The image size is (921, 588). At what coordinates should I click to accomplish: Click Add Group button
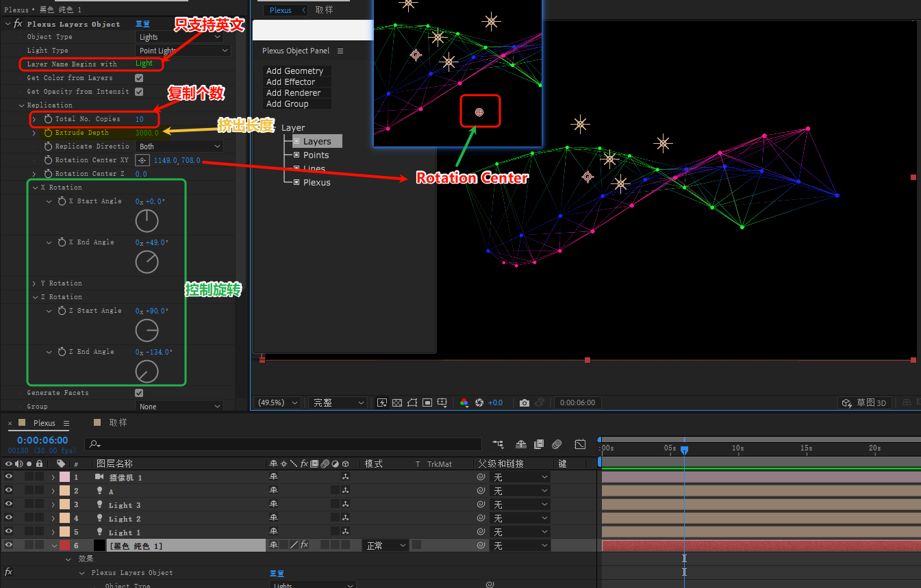(297, 103)
